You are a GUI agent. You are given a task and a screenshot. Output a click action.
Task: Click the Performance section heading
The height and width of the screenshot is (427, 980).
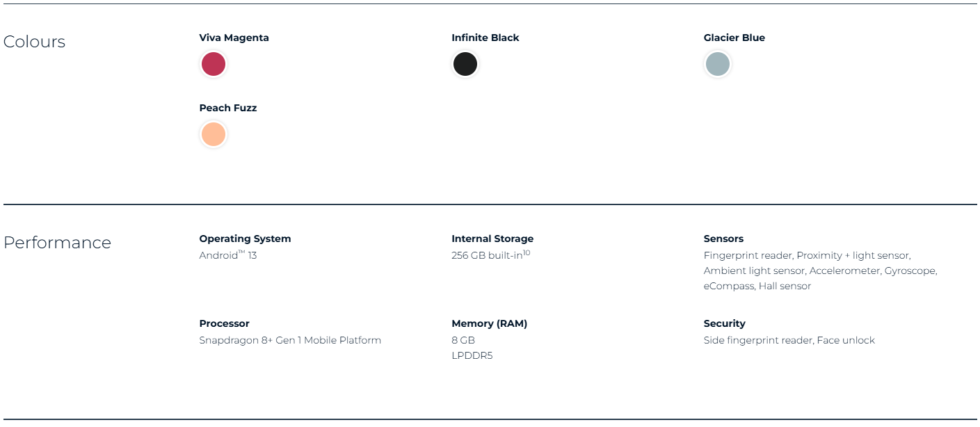pos(57,243)
